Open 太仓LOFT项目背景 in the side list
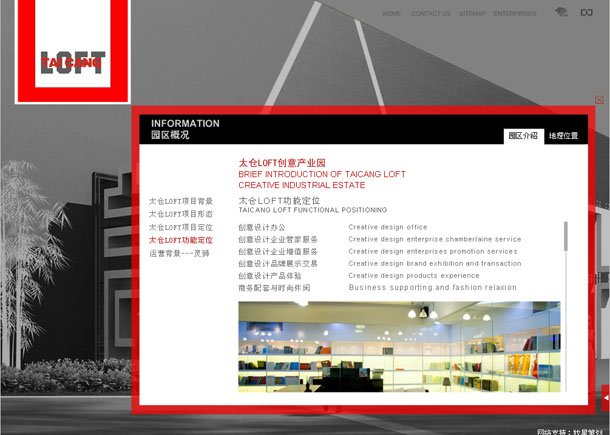Screen dimensions: 610x435 click(181, 201)
